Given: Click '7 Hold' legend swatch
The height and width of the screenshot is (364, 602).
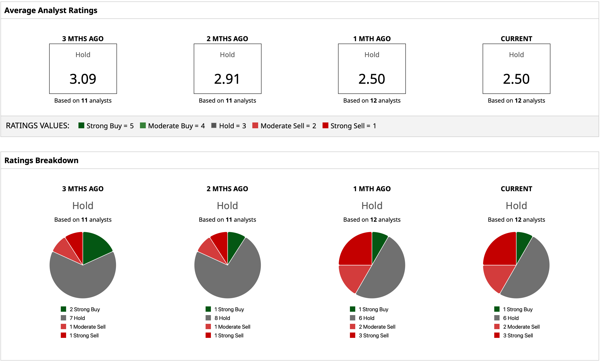Looking at the screenshot, I should pyautogui.click(x=63, y=318).
